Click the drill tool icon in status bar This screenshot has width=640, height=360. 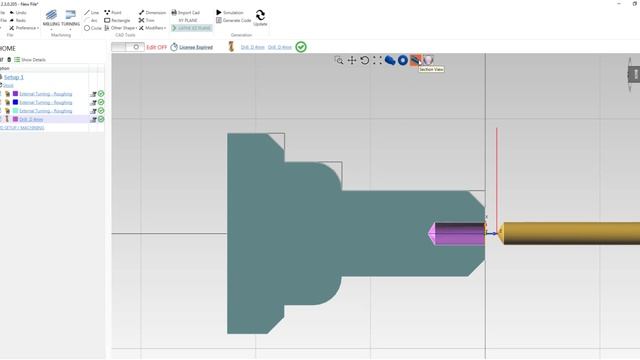(231, 47)
